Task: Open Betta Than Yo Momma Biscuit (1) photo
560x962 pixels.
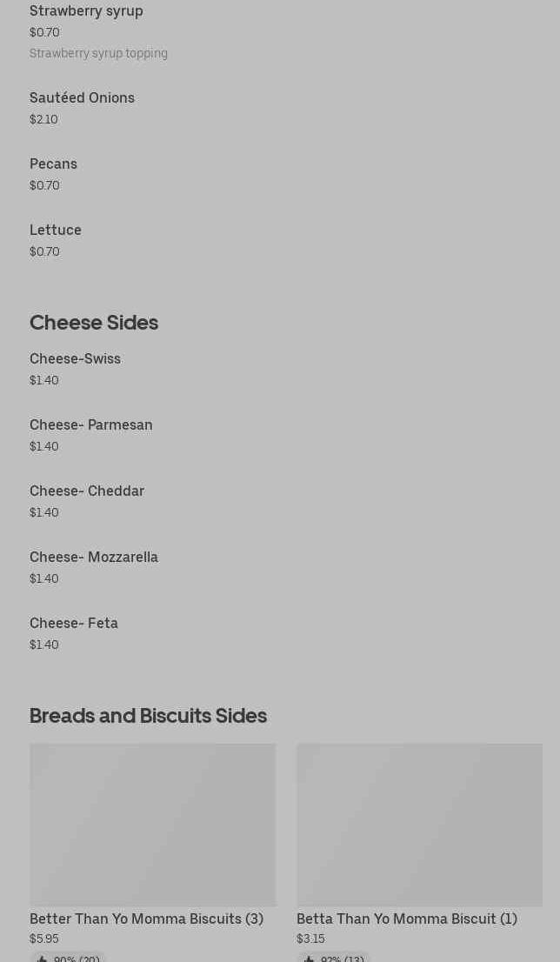Action: pos(419,825)
